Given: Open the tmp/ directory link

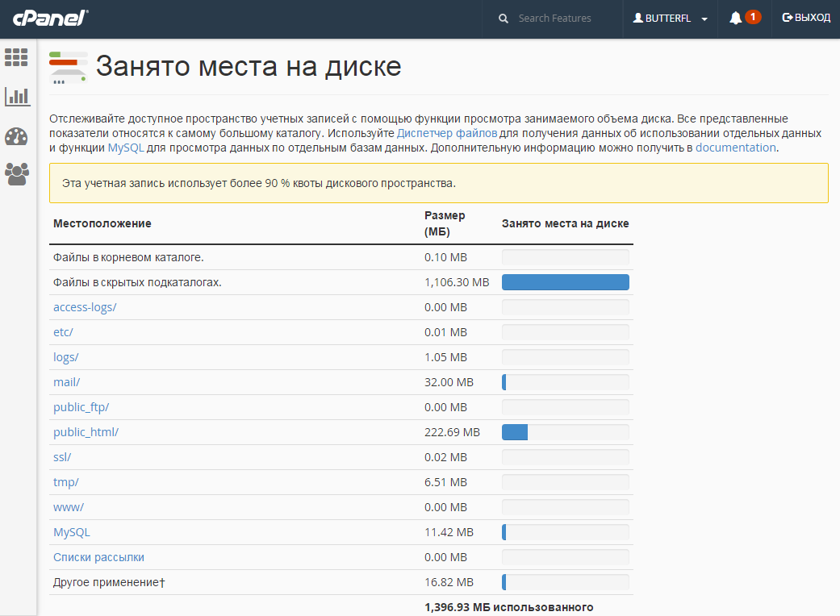Looking at the screenshot, I should pos(65,482).
